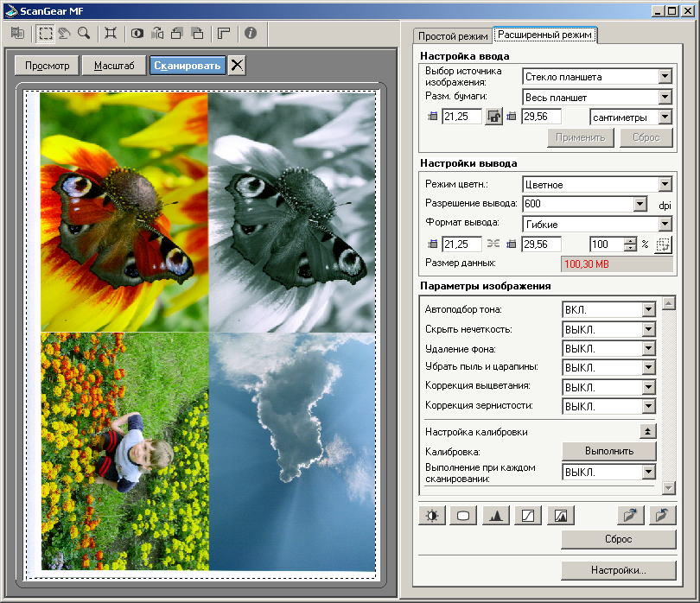The image size is (700, 603).
Task: Click the Invert negative/positive icon
Action: [x=137, y=33]
